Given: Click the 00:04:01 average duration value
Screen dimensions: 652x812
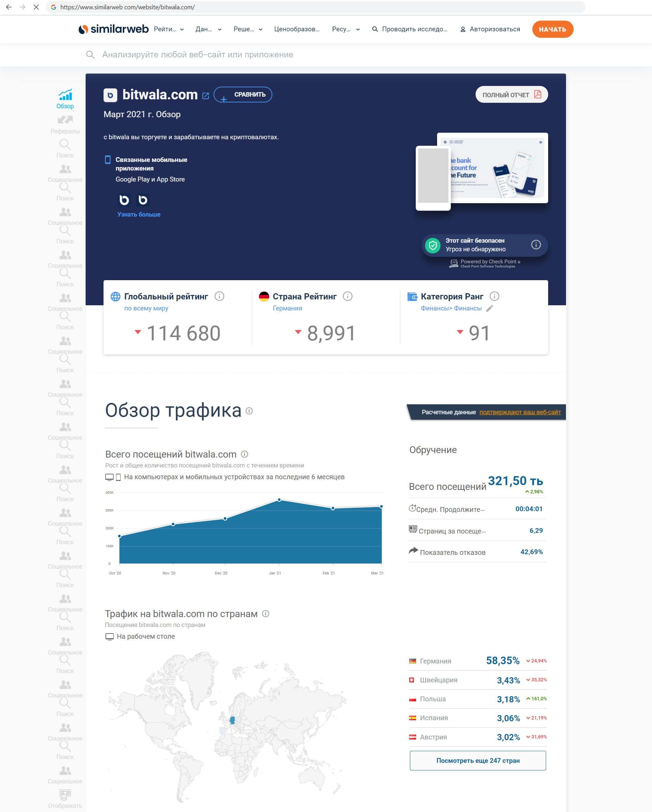Looking at the screenshot, I should pos(529,509).
